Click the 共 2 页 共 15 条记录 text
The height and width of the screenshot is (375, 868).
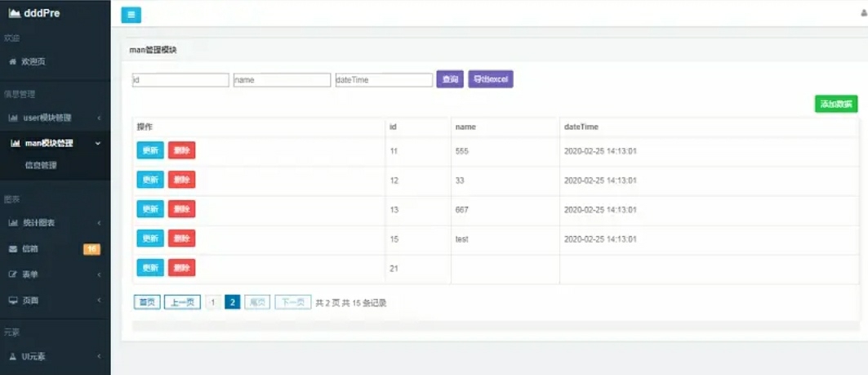click(x=351, y=303)
